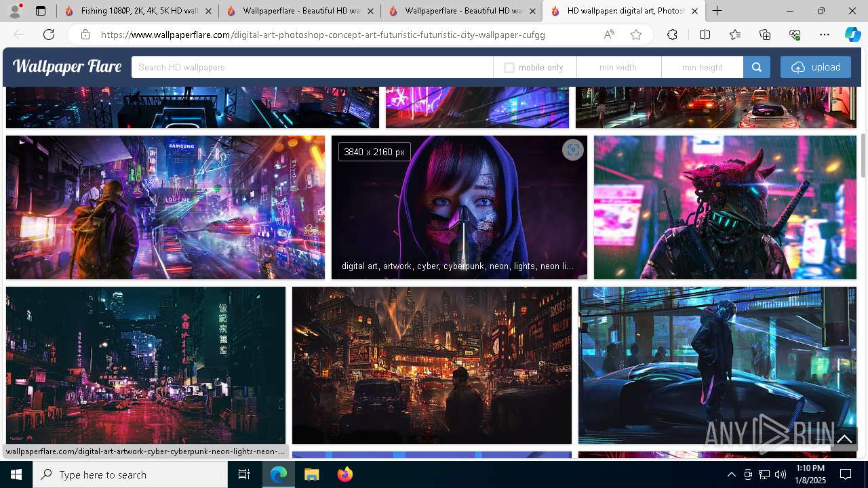Click the magnifier search button
This screenshot has height=488, width=868.
tap(757, 67)
